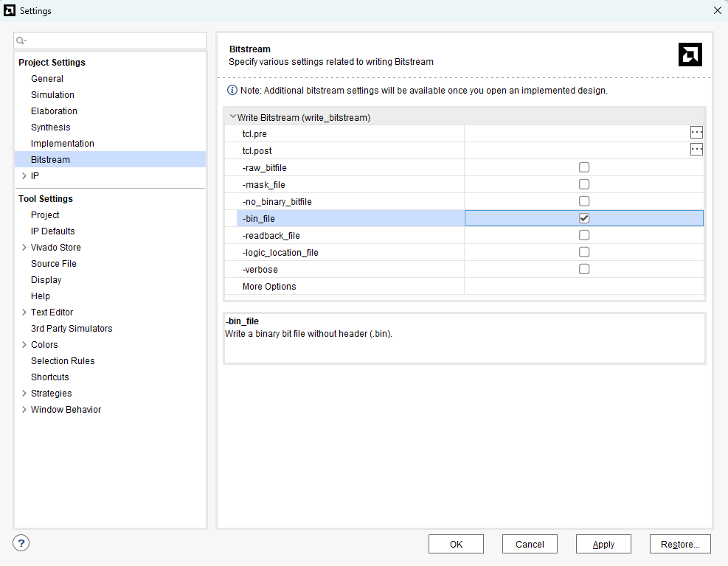The image size is (728, 566).
Task: Click the AMD logo in Bitstream header
Action: point(690,55)
